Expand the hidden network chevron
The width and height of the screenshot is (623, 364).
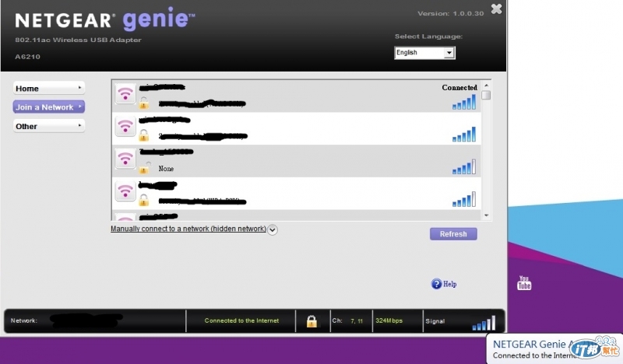[272, 229]
